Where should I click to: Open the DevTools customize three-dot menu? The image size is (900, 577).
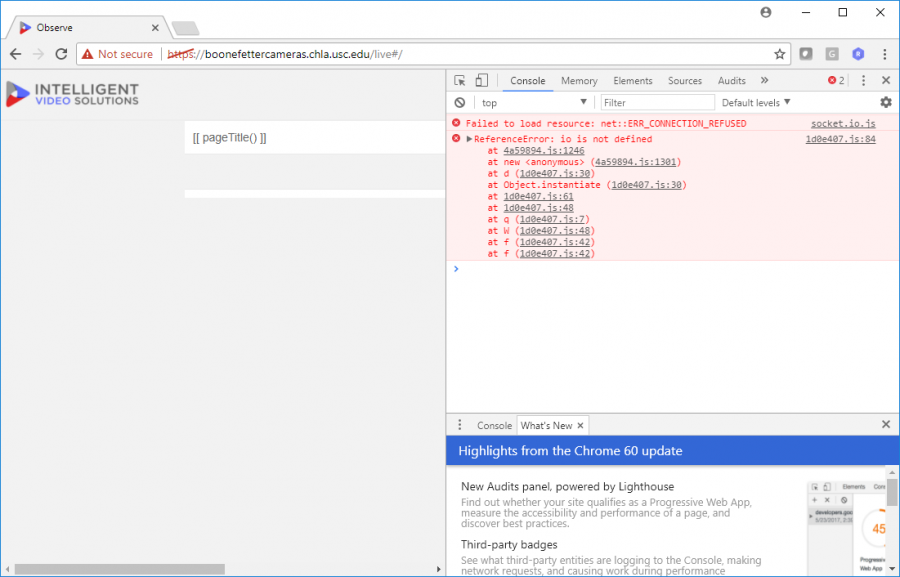863,80
